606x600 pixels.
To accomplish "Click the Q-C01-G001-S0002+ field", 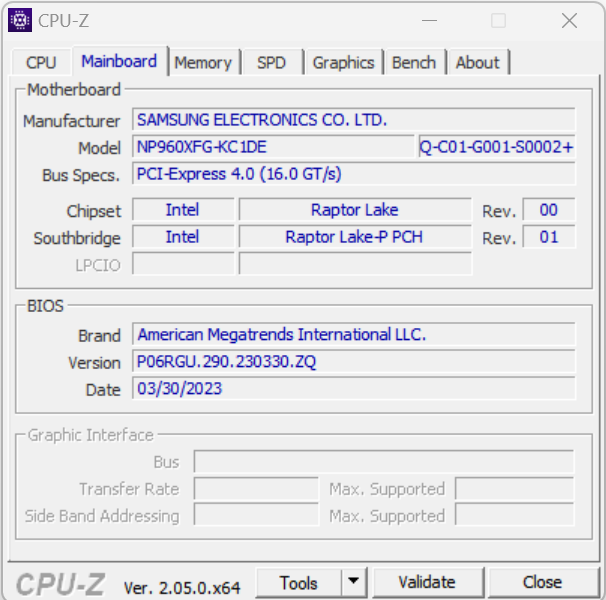I will pyautogui.click(x=497, y=147).
